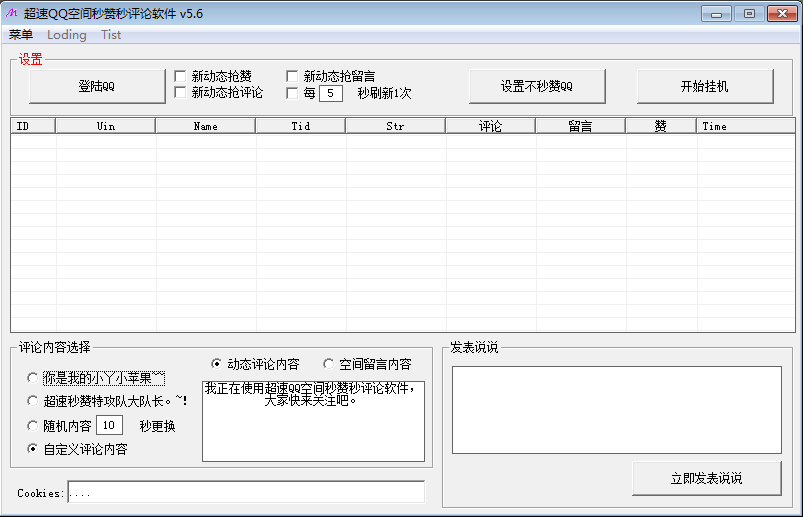The image size is (803, 517).
Task: Click the 登陆QQ button
Action: (97, 86)
